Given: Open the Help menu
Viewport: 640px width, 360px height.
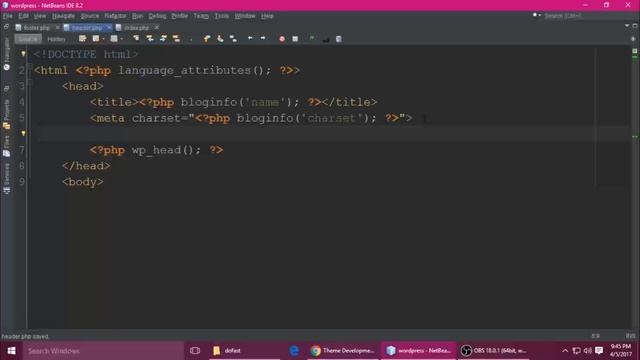Looking at the screenshot, I should 267,16.
